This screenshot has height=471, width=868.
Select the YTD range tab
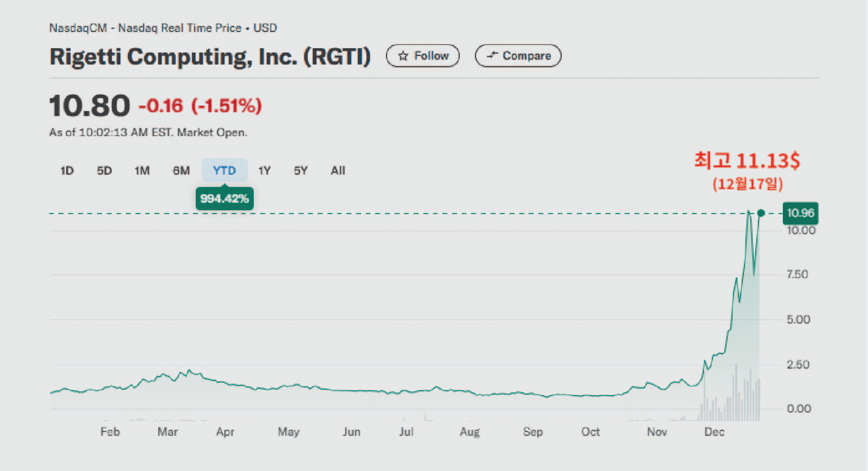(x=224, y=170)
